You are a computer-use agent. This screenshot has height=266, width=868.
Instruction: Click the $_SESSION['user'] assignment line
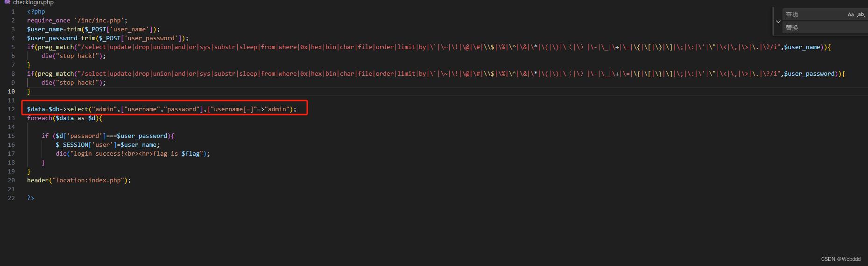(108, 144)
